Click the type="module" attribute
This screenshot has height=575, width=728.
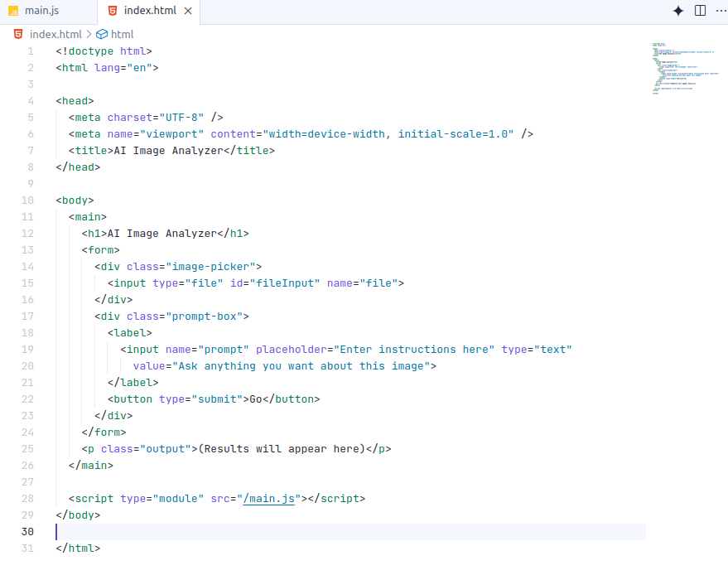162,499
